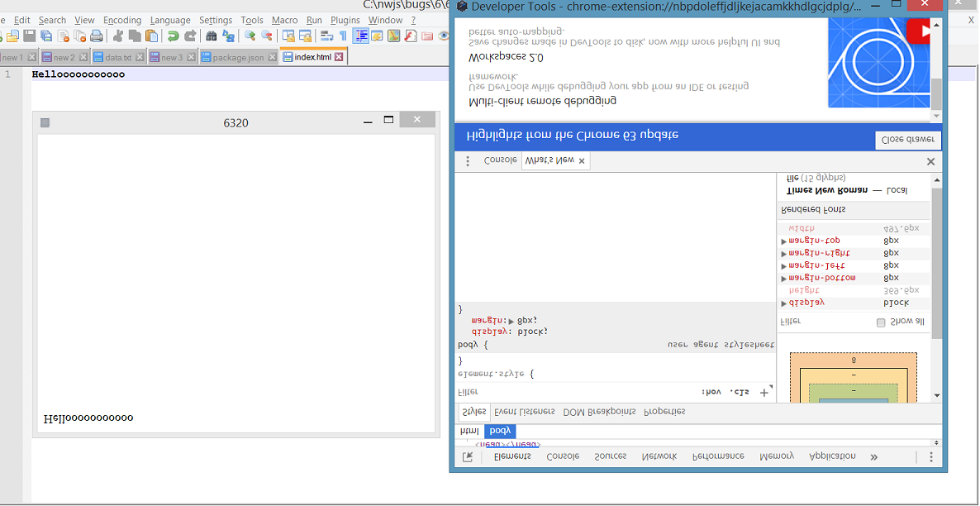The width and height of the screenshot is (980, 506).
Task: Zoom in using the magnifier plus icon
Action: click(249, 36)
